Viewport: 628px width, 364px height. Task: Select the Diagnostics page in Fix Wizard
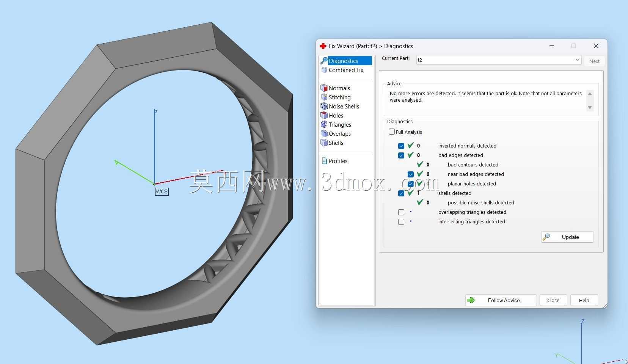[x=346, y=61]
